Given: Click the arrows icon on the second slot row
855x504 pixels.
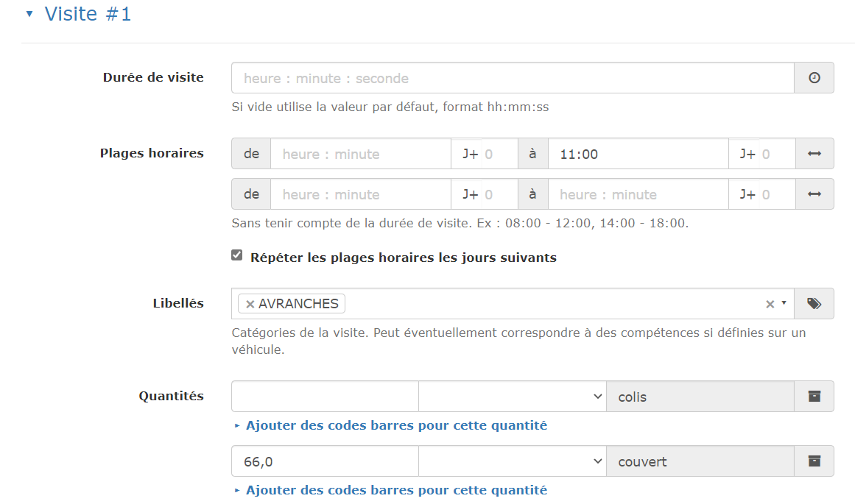Looking at the screenshot, I should [814, 194].
